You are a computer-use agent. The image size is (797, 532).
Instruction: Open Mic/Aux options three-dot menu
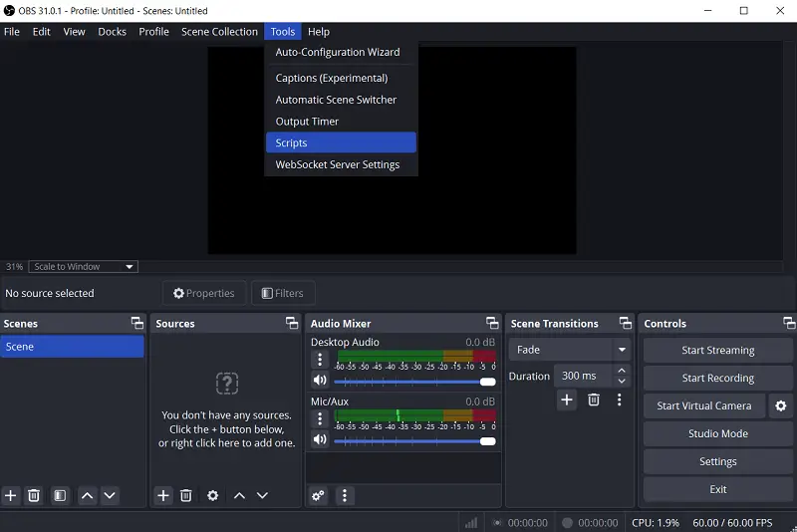(x=320, y=419)
